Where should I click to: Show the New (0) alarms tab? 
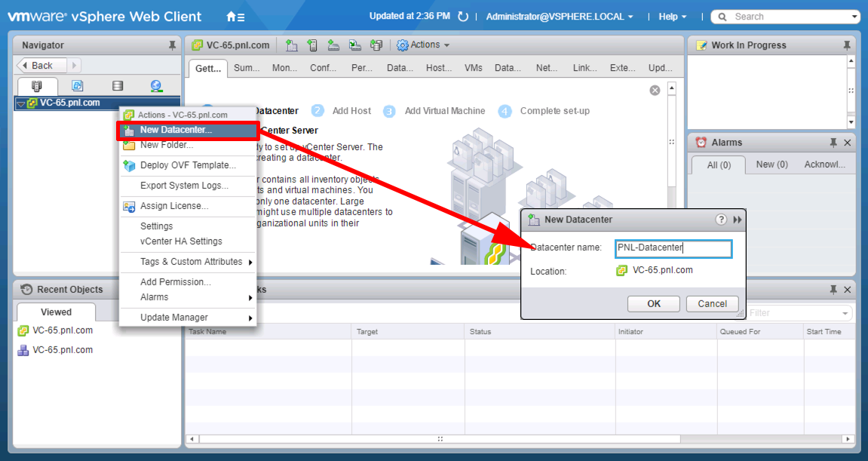coord(771,164)
